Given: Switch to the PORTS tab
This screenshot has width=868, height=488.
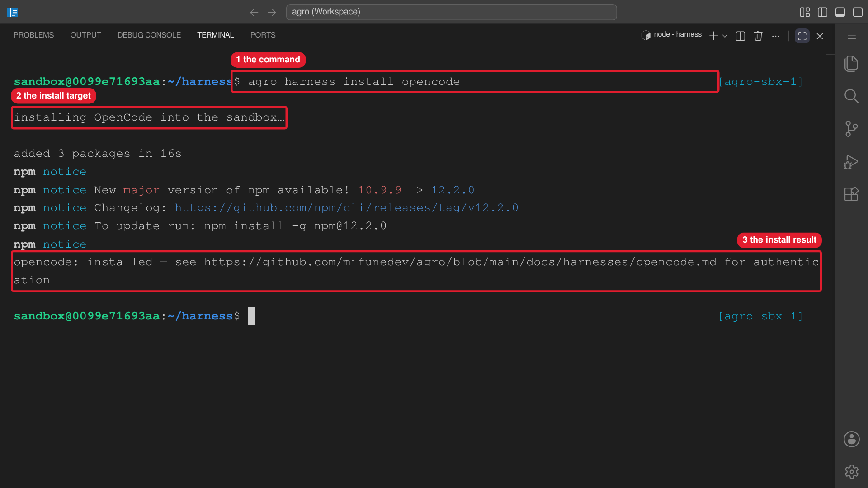Looking at the screenshot, I should click(x=263, y=35).
